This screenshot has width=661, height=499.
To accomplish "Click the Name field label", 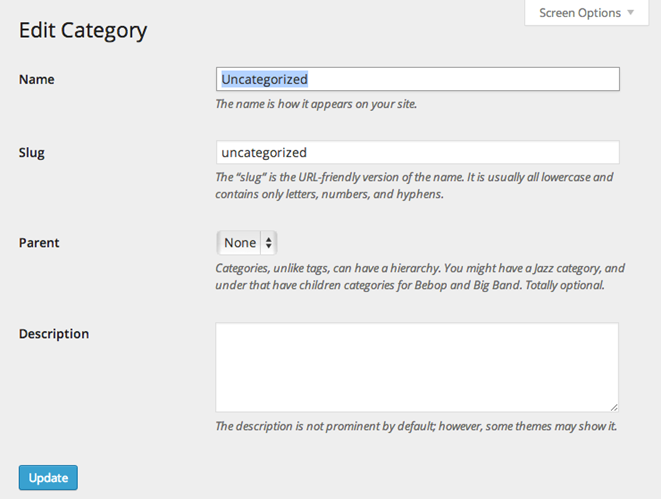I will click(x=36, y=79).
